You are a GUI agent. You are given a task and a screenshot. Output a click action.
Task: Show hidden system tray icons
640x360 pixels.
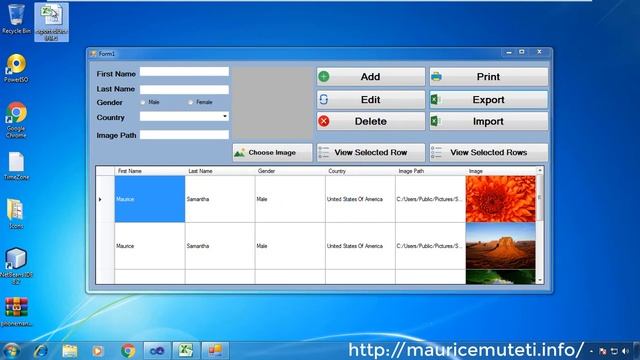click(x=591, y=351)
